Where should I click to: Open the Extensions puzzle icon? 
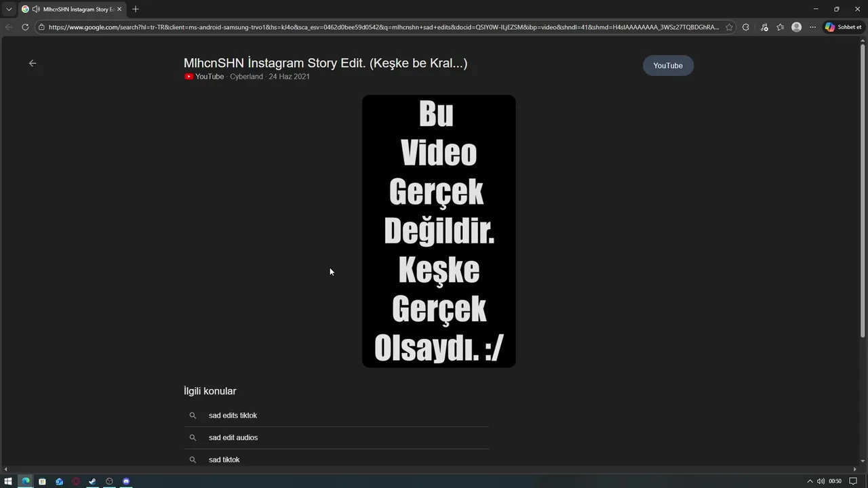click(746, 27)
